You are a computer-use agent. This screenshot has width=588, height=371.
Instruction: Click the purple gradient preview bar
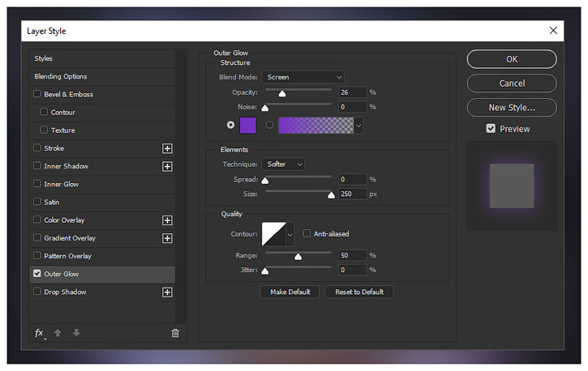[x=315, y=126]
